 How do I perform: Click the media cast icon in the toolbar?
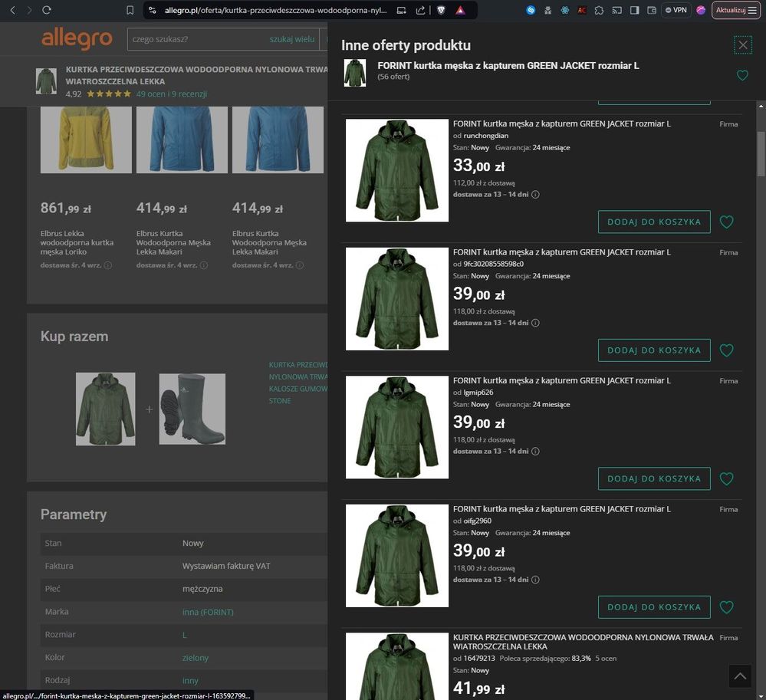[x=617, y=10]
